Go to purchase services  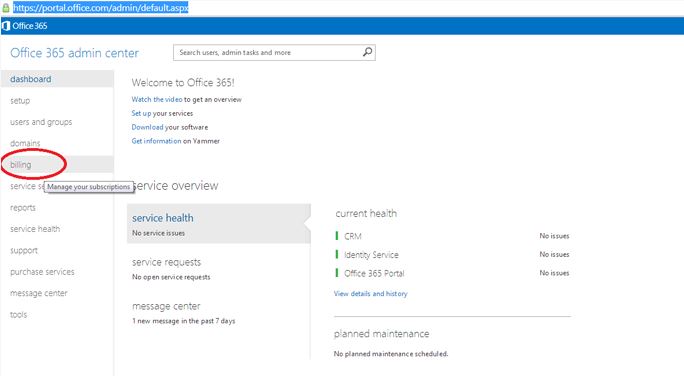pyautogui.click(x=42, y=272)
